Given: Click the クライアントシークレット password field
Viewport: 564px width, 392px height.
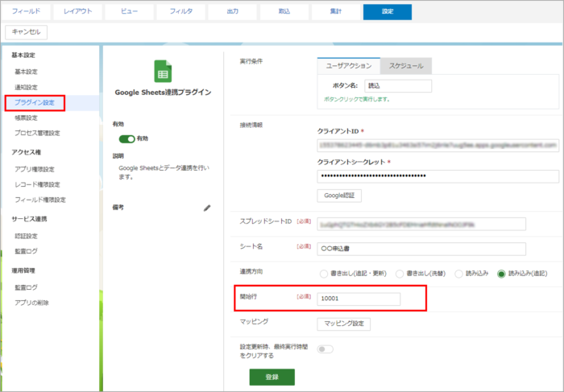Looking at the screenshot, I should [438, 176].
